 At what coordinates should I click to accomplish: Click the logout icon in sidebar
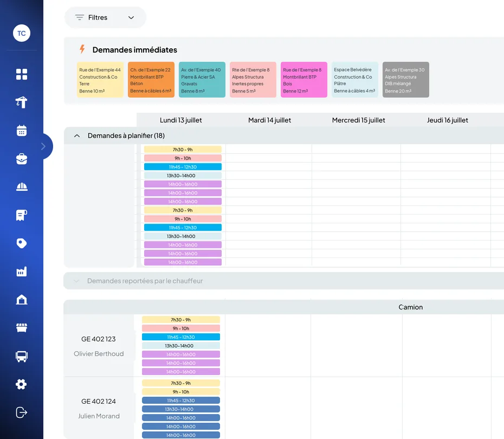tap(22, 412)
